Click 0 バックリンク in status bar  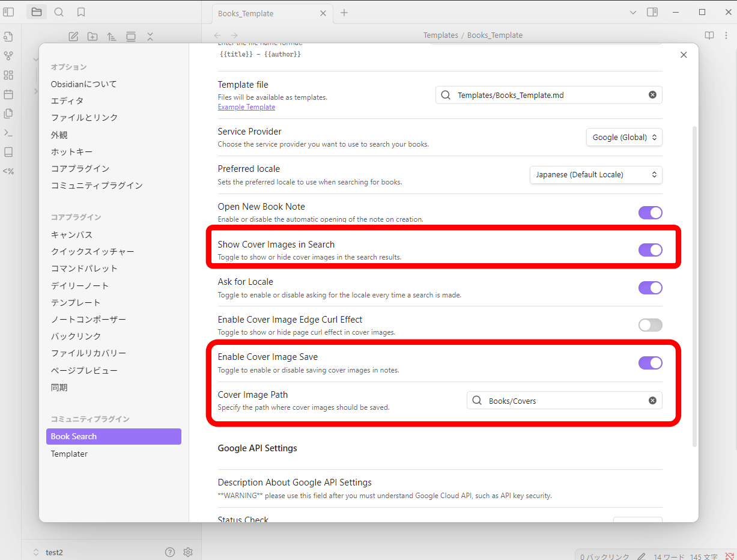pyautogui.click(x=604, y=556)
